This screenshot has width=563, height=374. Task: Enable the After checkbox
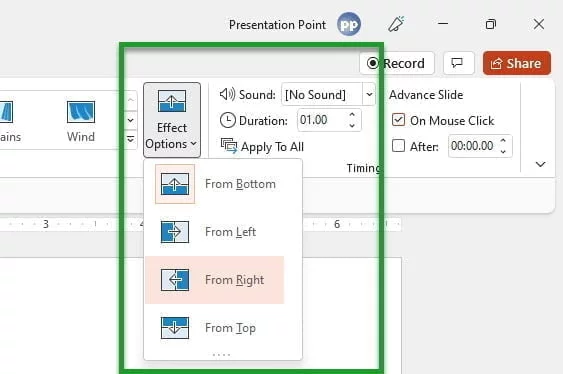[x=399, y=146]
